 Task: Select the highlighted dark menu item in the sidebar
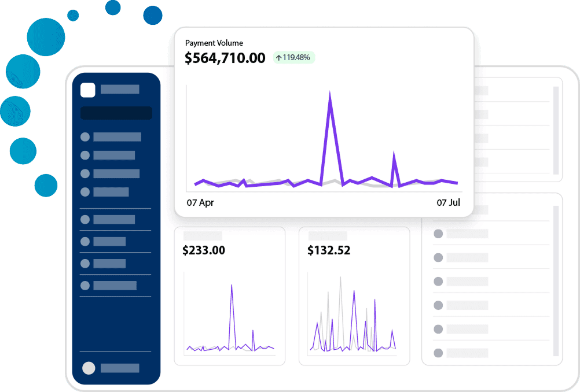[116, 113]
